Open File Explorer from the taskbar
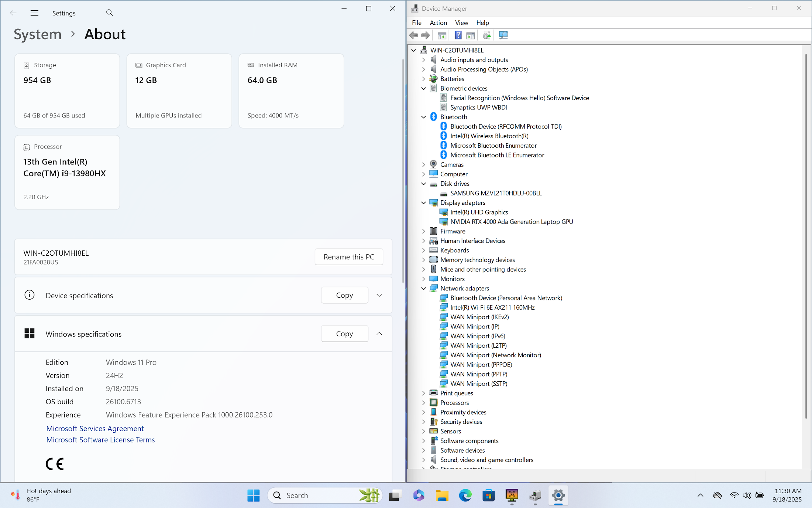The width and height of the screenshot is (812, 508). pos(442,495)
